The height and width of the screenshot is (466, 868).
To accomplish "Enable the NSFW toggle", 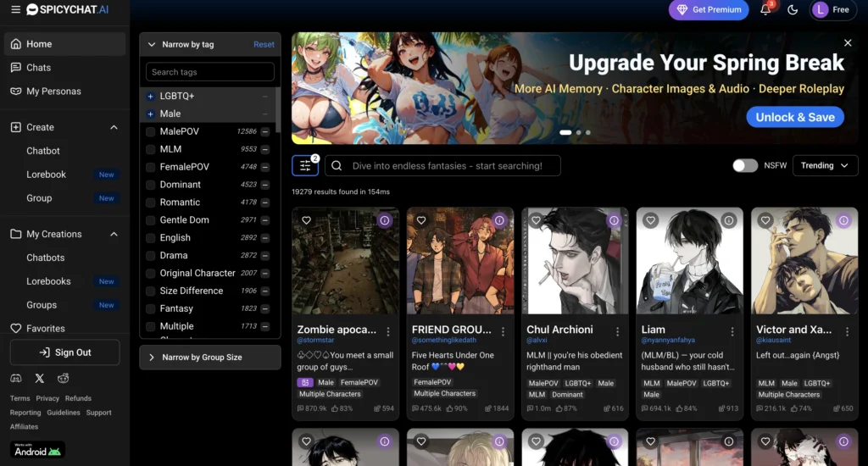I will tap(745, 166).
